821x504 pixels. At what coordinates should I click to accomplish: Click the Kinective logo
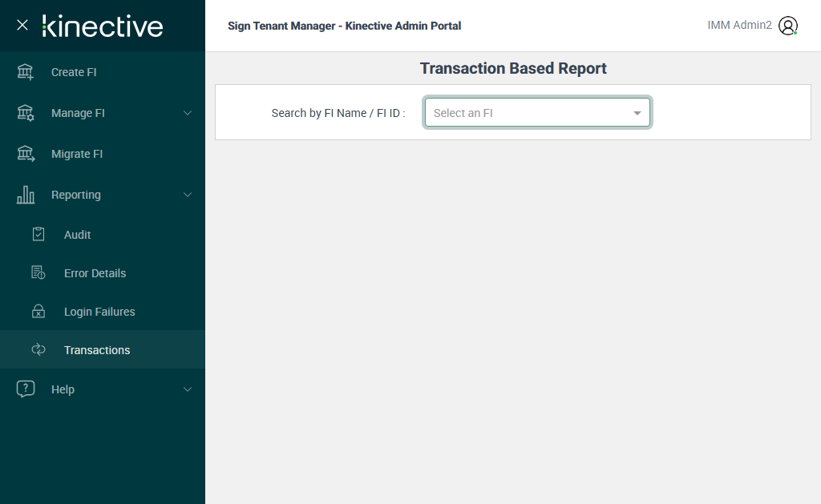[x=103, y=26]
